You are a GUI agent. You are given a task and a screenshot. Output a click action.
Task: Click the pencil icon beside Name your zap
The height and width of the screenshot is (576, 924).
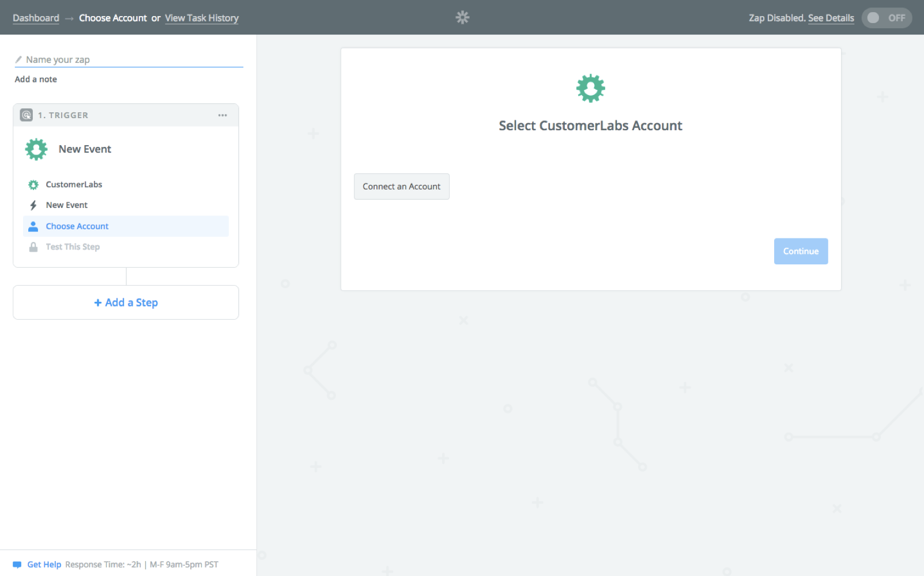[19, 59]
